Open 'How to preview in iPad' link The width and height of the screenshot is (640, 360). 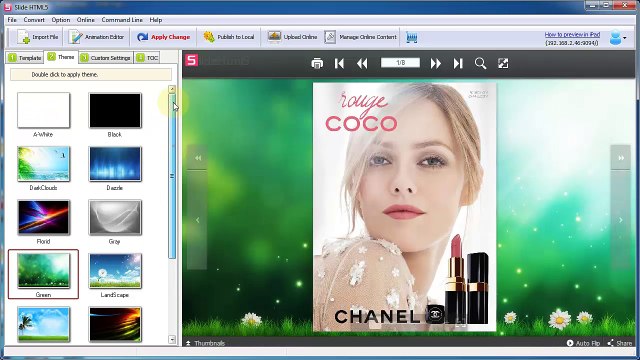572,35
